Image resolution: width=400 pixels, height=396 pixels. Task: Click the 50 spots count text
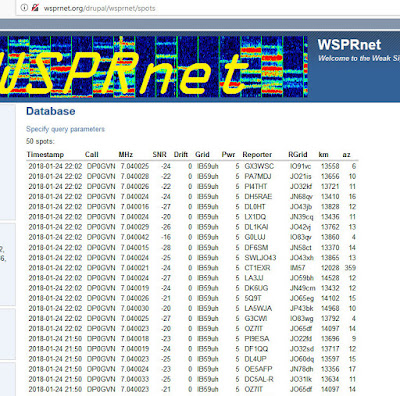pos(40,141)
